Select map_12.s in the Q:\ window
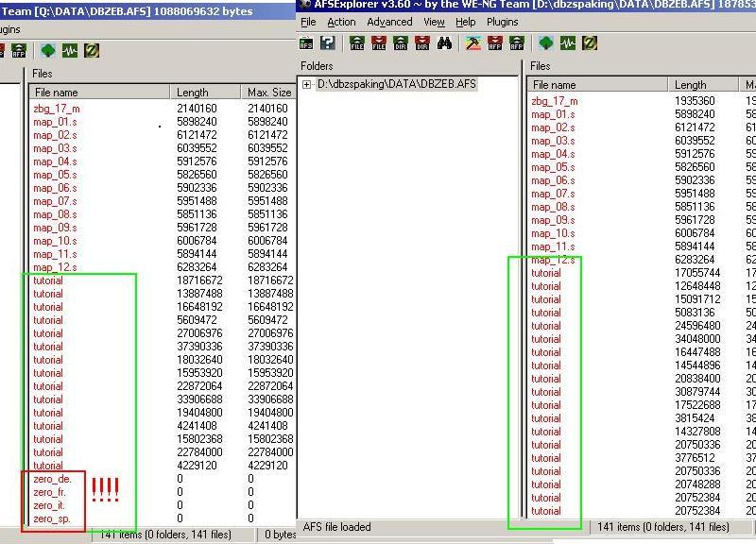This screenshot has height=544, width=756. coord(55,267)
